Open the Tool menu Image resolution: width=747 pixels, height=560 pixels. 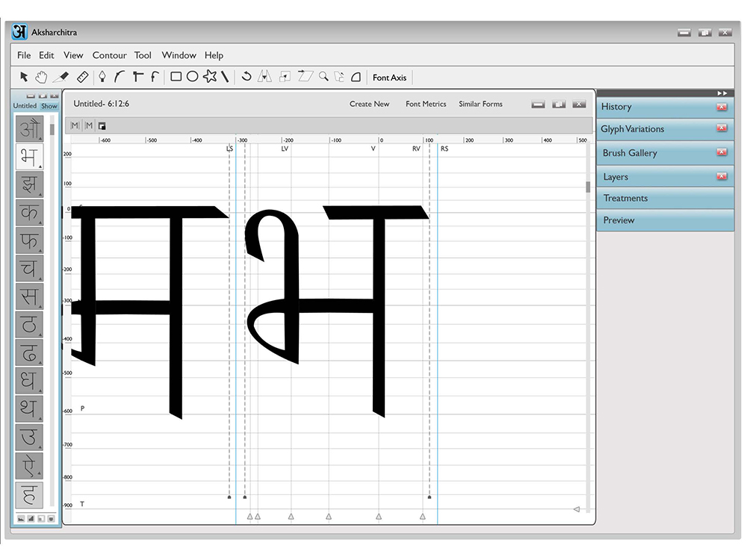pyautogui.click(x=143, y=55)
